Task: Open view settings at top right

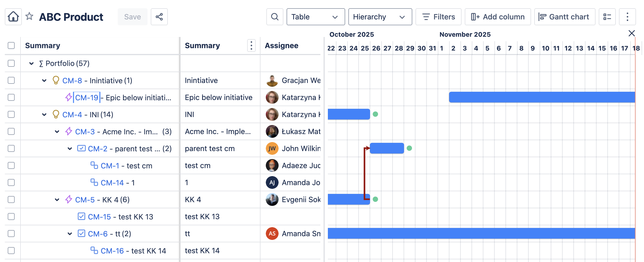Action: [x=607, y=16]
